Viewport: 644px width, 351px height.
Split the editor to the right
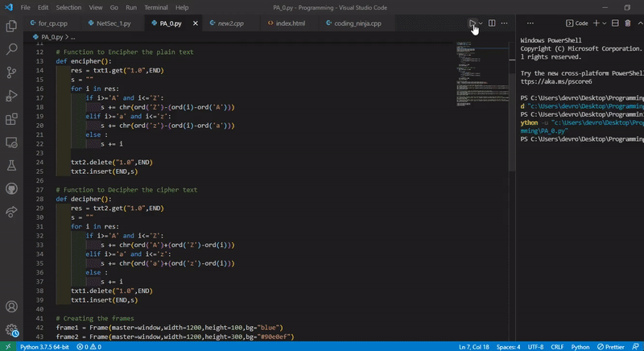492,23
